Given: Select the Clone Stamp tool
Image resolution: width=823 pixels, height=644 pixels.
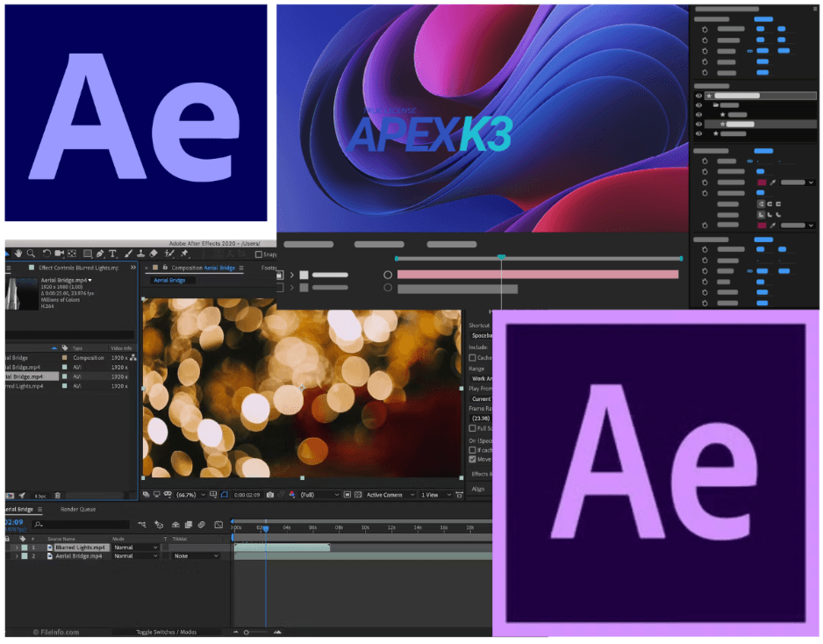Looking at the screenshot, I should (140, 254).
